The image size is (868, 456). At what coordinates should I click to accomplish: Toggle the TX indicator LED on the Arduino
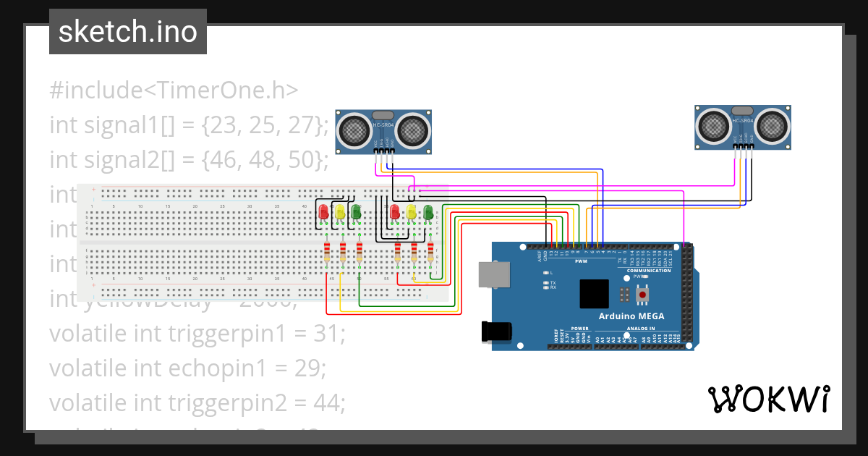click(546, 283)
